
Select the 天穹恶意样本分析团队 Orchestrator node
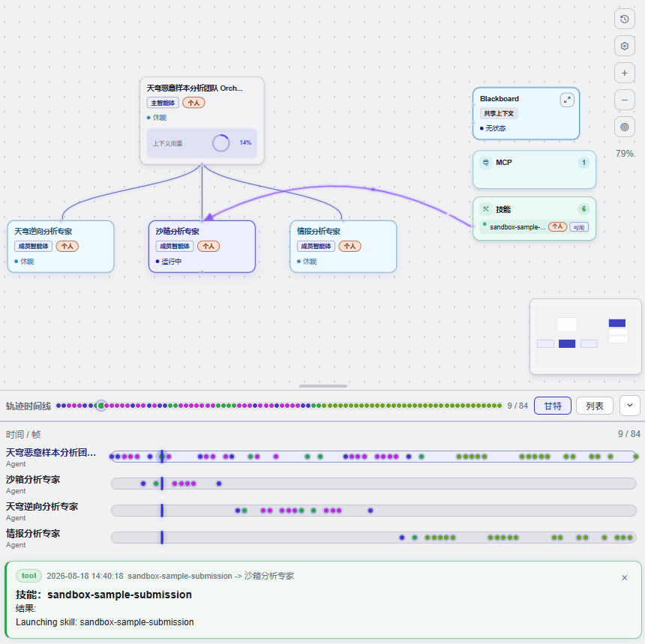tap(202, 121)
